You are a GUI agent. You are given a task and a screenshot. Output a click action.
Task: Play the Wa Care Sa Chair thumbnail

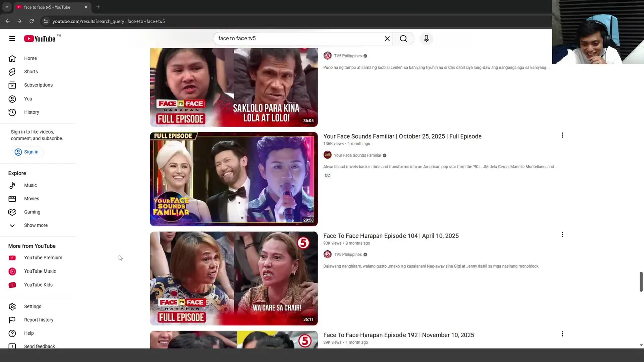[234, 278]
